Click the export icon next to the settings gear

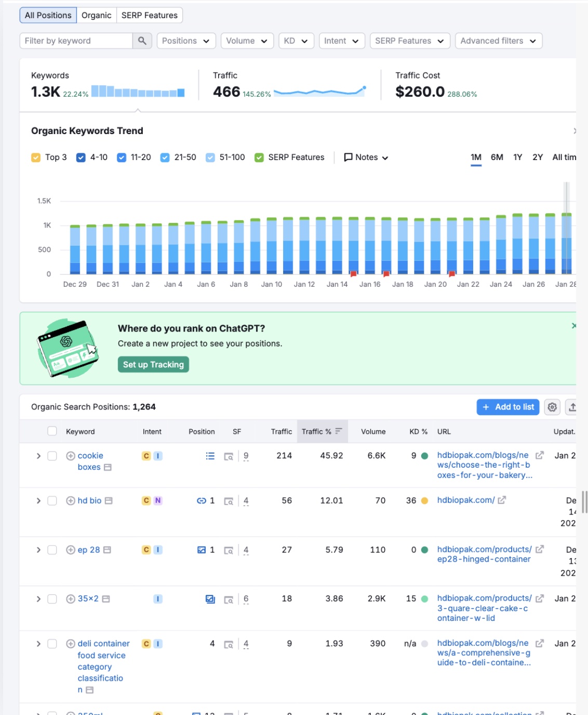point(573,407)
